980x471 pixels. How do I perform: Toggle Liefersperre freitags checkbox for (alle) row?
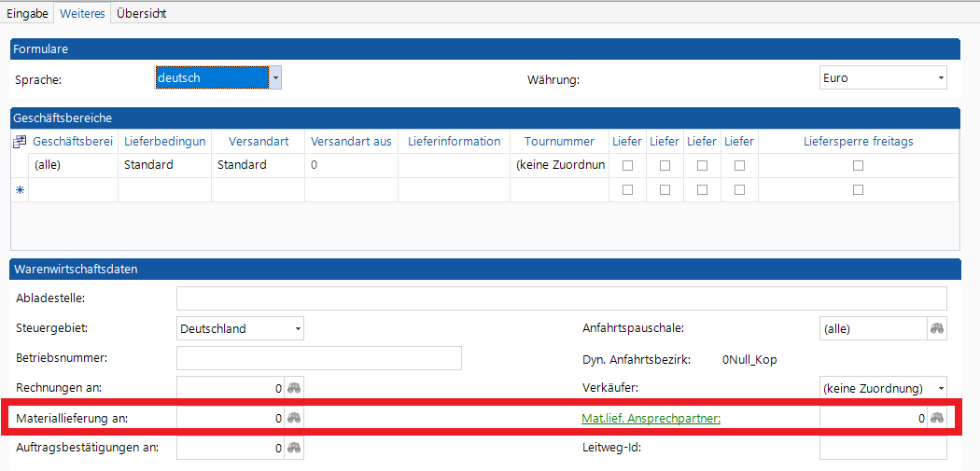point(858,165)
